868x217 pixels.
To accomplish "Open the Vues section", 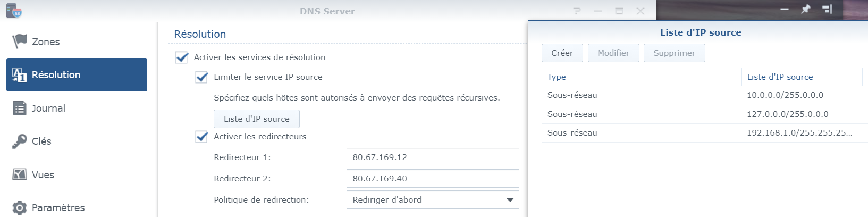I will (77, 174).
